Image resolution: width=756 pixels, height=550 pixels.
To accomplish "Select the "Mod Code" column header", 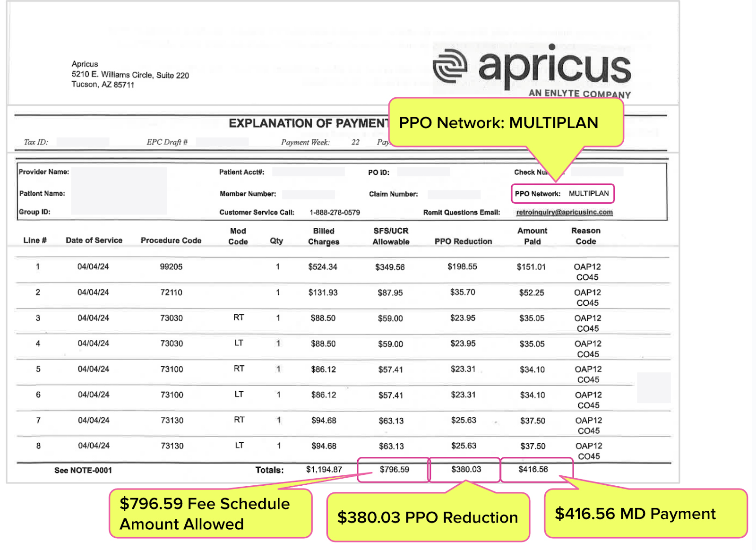I will (x=238, y=236).
